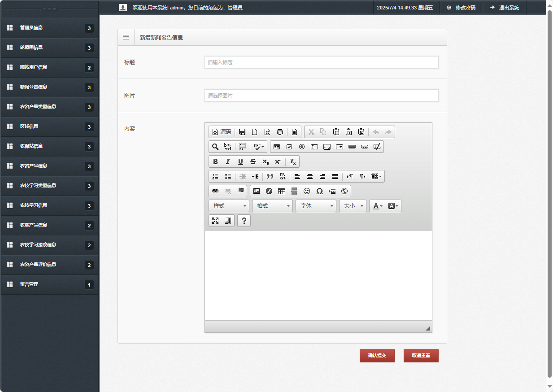553x392 pixels.
Task: Open the 大小 font size dropdown
Action: [x=353, y=206]
